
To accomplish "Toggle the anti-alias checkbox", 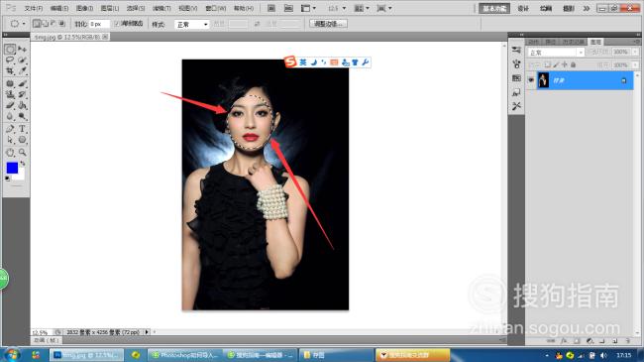I will 117,24.
